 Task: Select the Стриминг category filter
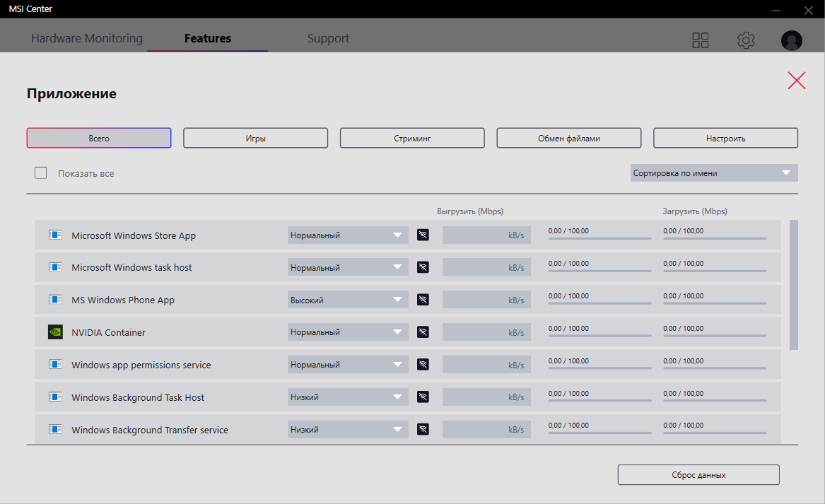tap(413, 138)
